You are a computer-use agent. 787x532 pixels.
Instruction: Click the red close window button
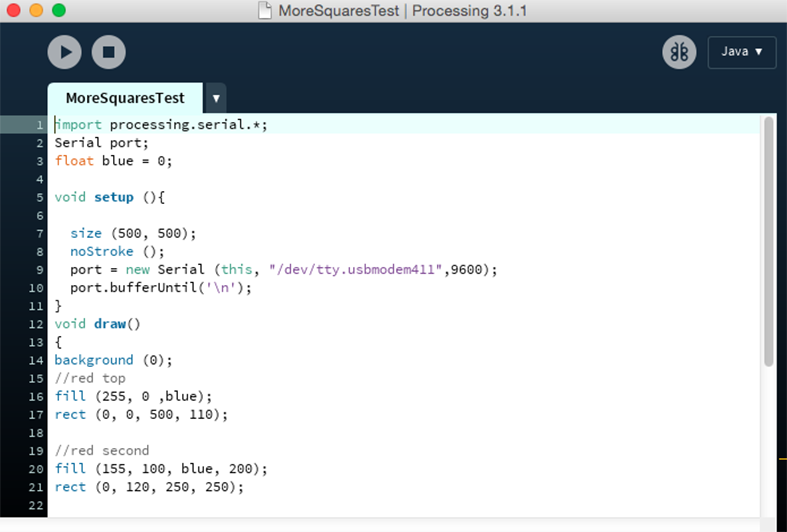[x=14, y=10]
